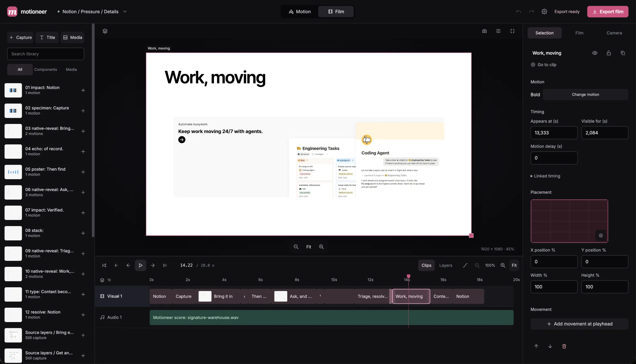The width and height of the screenshot is (636, 364).
Task: Click the Width % field
Action: 554,287
